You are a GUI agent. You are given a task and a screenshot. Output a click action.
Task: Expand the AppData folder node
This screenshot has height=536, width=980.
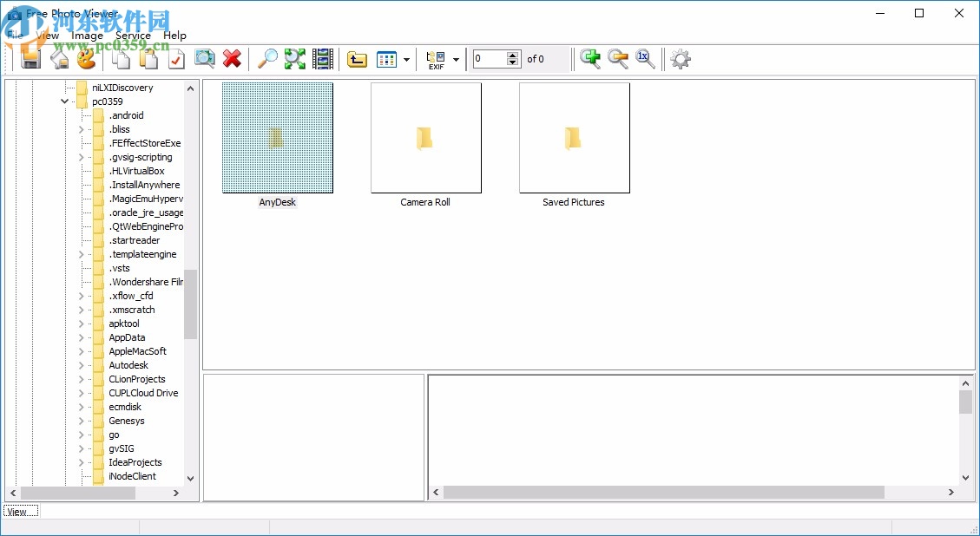(x=82, y=338)
